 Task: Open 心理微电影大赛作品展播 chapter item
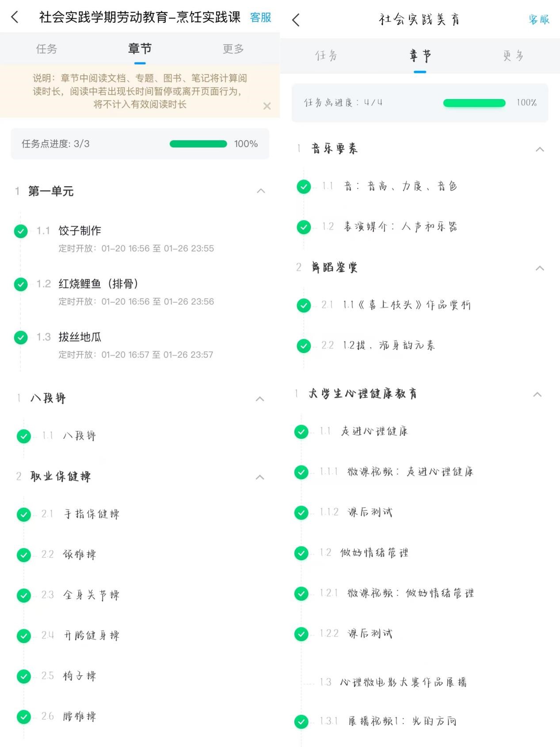[x=403, y=682]
